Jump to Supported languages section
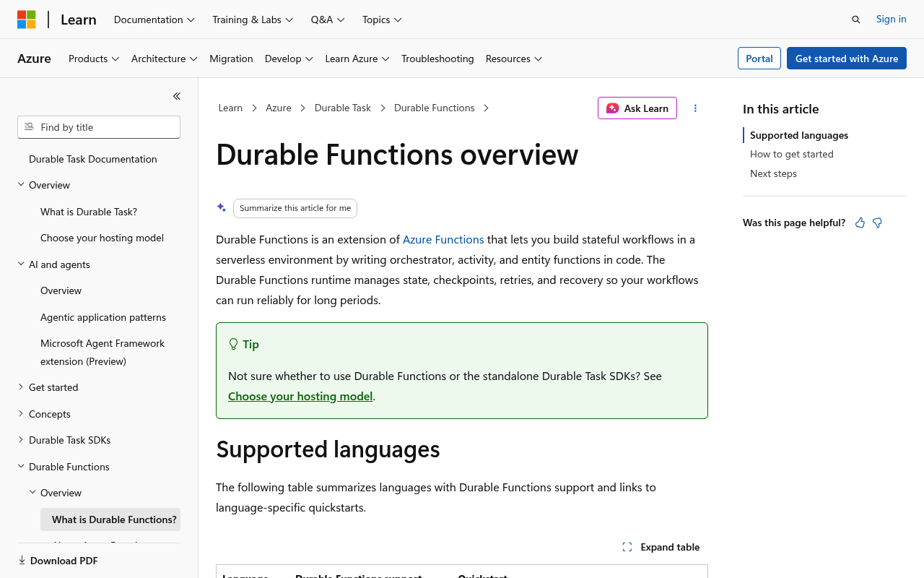 pos(799,135)
